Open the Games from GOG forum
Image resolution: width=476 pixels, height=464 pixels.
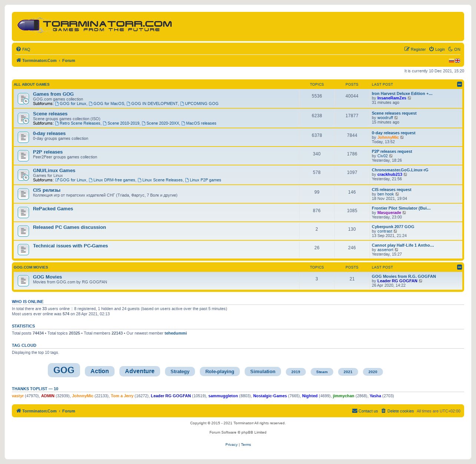(x=53, y=94)
